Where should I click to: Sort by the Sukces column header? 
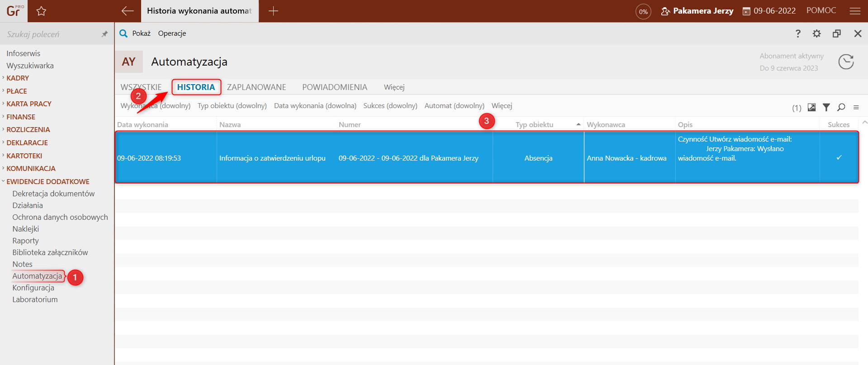tap(839, 124)
